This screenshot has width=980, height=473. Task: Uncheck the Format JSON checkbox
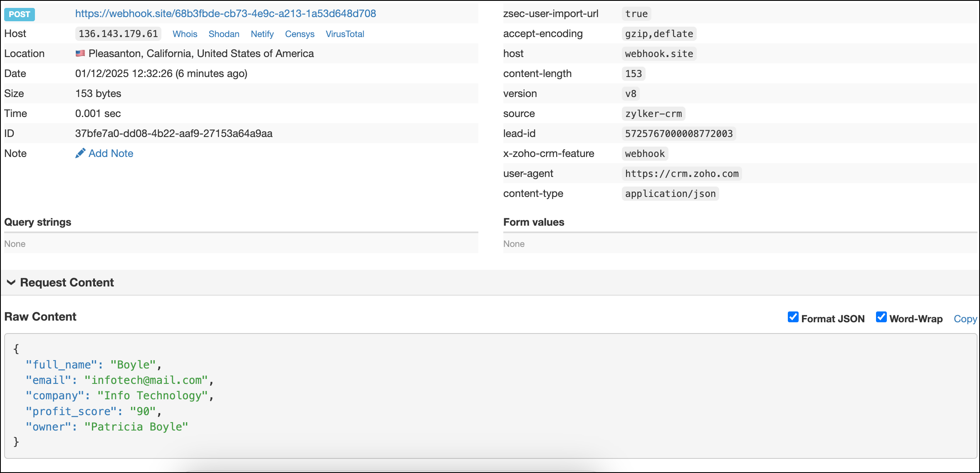(x=793, y=317)
